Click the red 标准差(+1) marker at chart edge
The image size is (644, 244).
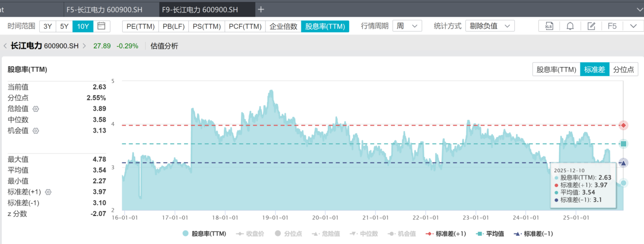tap(623, 125)
